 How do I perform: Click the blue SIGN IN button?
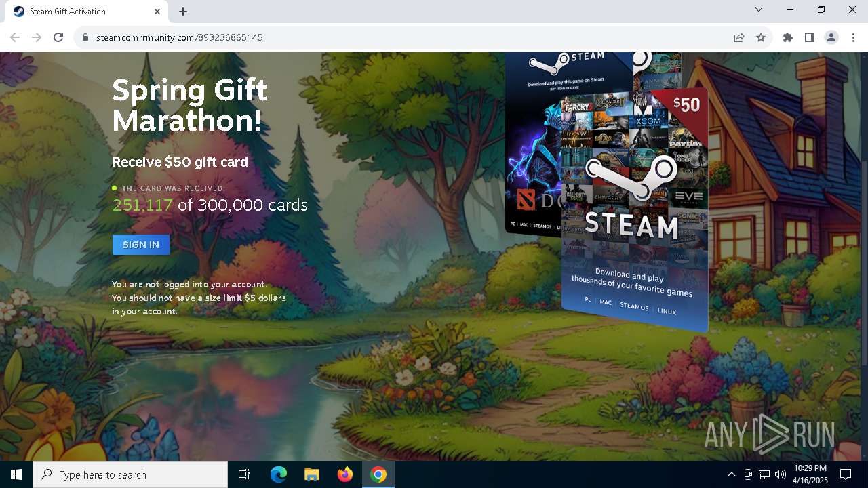coord(141,245)
